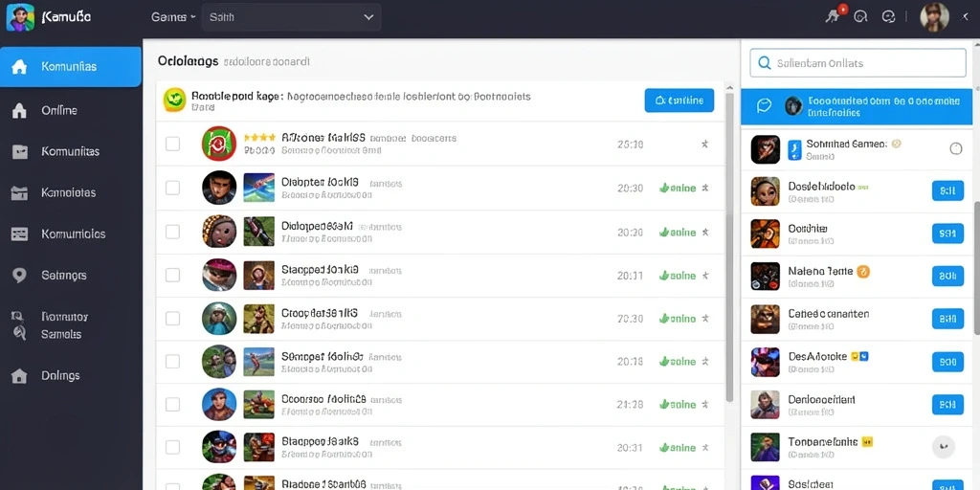Click the Dosdehidoelo game icon

coord(765,191)
